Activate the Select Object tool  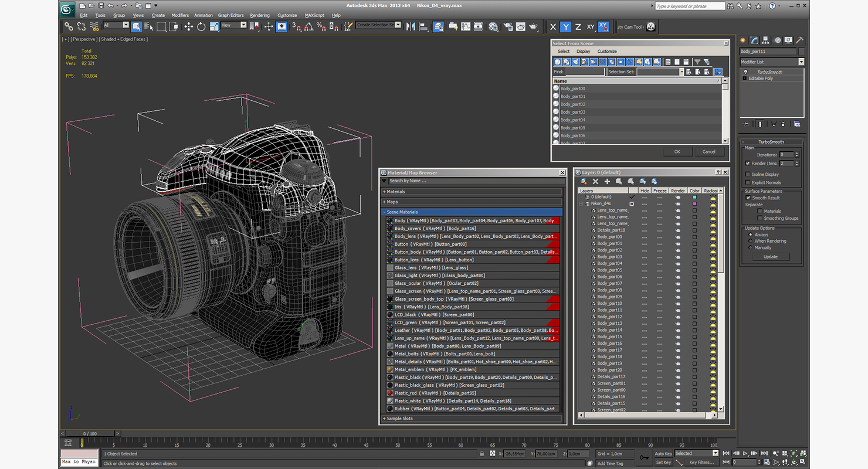[x=136, y=26]
